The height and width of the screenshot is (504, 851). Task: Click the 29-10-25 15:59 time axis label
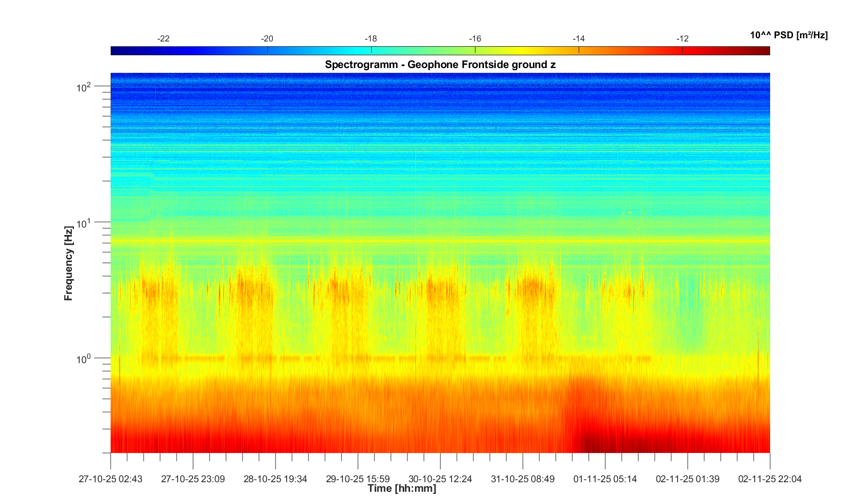coord(357,479)
